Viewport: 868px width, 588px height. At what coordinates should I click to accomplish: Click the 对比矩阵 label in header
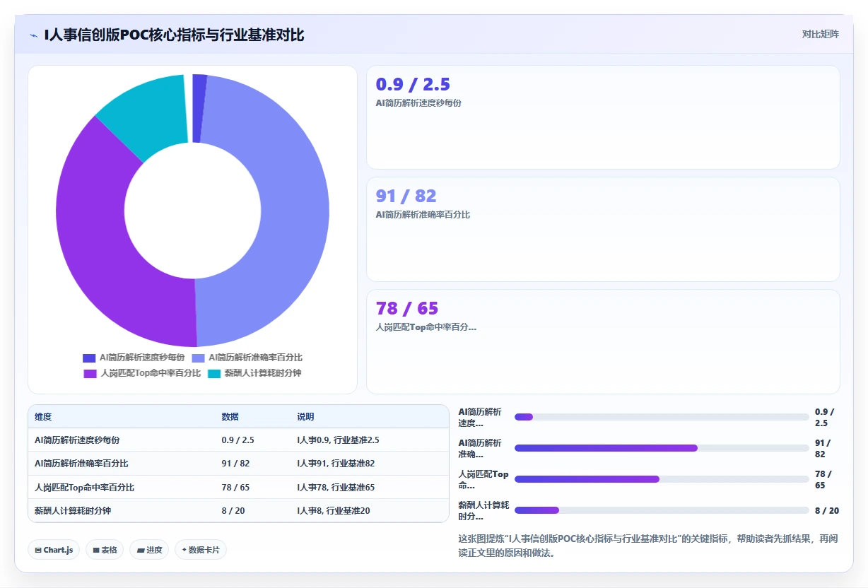click(x=820, y=34)
